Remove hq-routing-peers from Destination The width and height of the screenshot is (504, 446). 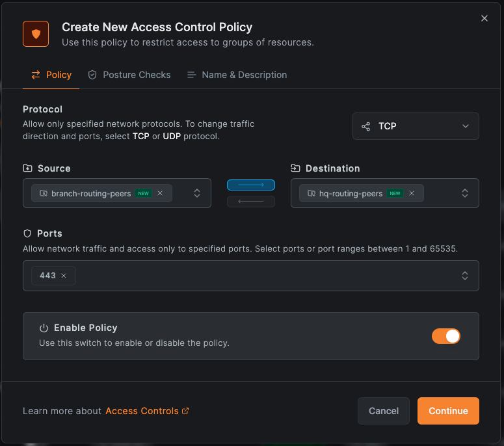tap(411, 193)
